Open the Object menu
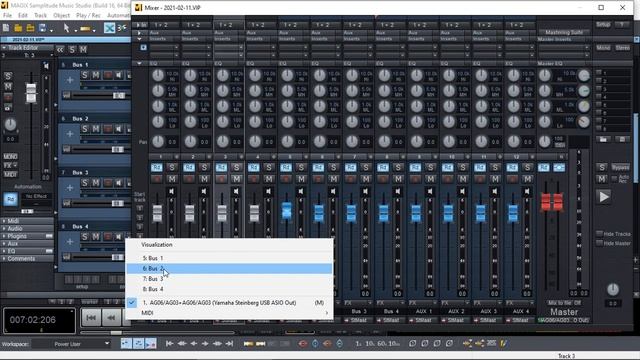The height and width of the screenshot is (360, 640). click(x=61, y=15)
